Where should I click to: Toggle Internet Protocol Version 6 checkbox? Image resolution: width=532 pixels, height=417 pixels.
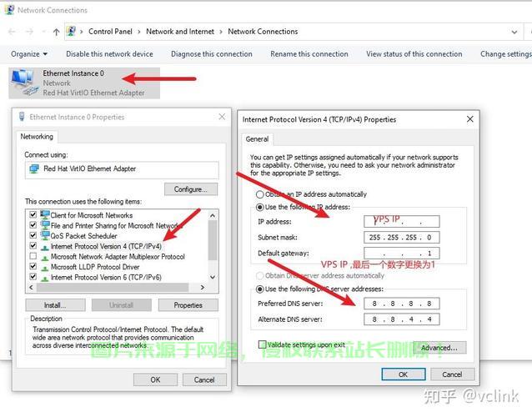(x=33, y=277)
